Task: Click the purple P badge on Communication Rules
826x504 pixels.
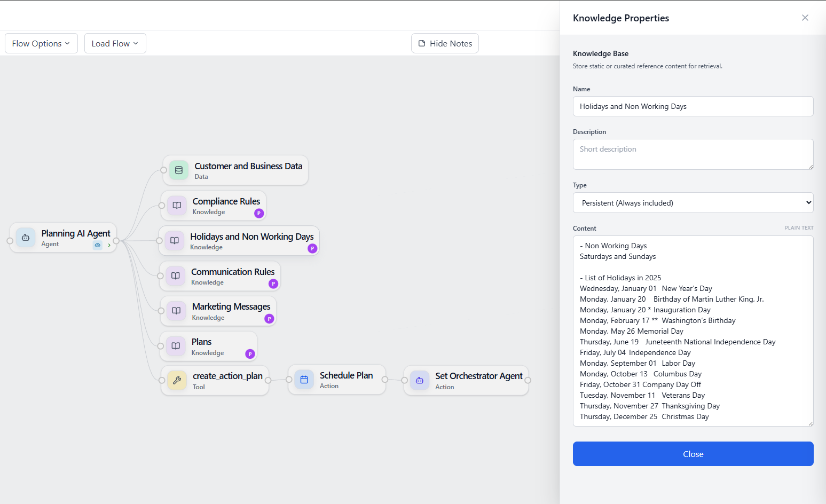Action: (273, 283)
